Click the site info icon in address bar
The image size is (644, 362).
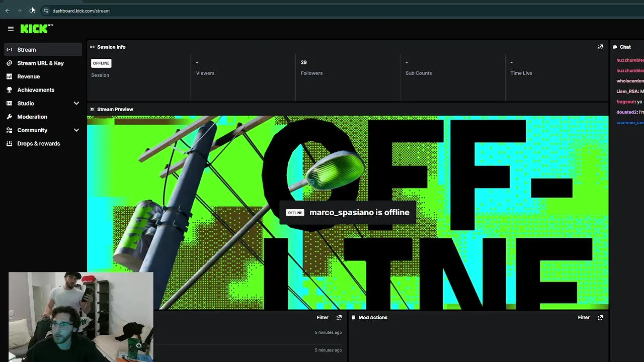click(x=46, y=11)
